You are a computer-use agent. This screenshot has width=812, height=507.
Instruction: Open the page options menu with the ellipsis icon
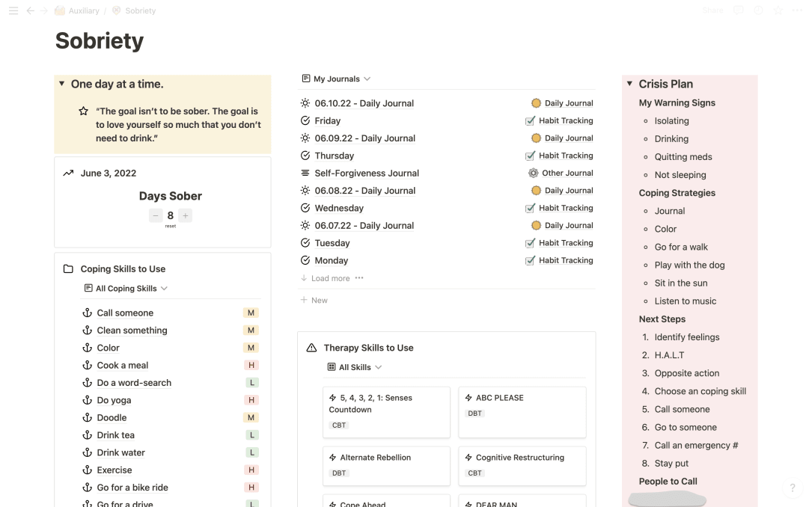[x=797, y=10]
